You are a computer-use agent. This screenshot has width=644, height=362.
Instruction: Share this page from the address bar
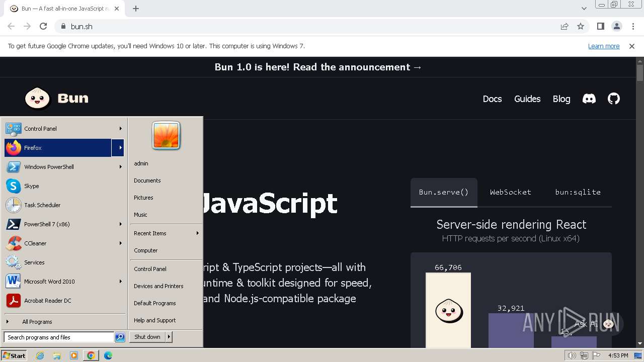click(565, 26)
